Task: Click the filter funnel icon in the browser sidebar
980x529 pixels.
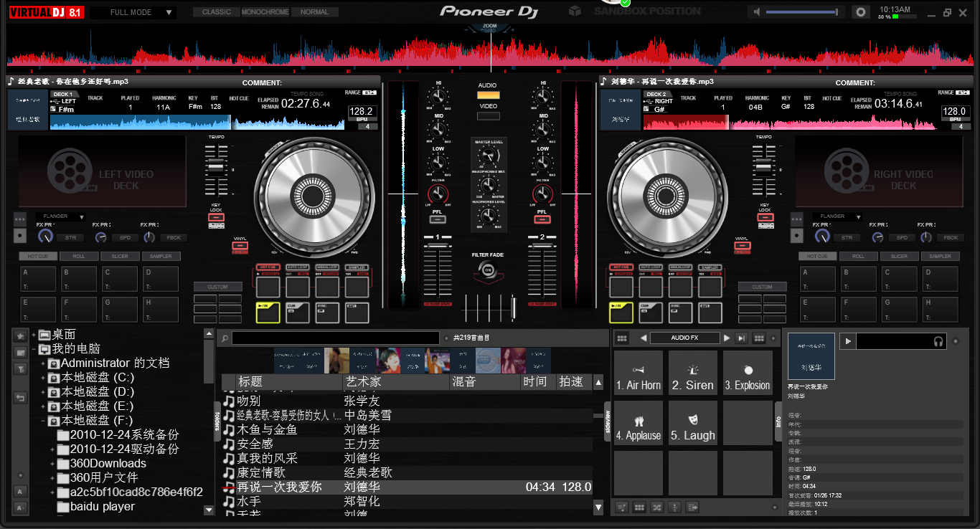Action: [20, 368]
